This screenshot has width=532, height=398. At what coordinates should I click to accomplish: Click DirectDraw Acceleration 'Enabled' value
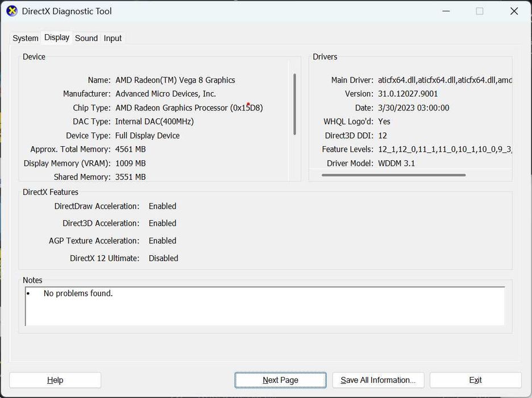pyautogui.click(x=163, y=206)
